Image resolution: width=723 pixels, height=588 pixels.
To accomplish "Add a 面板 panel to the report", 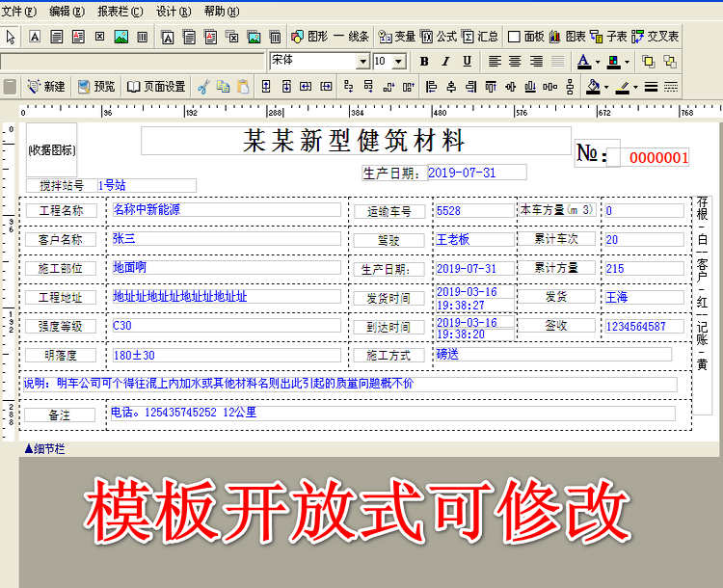I will (x=525, y=37).
